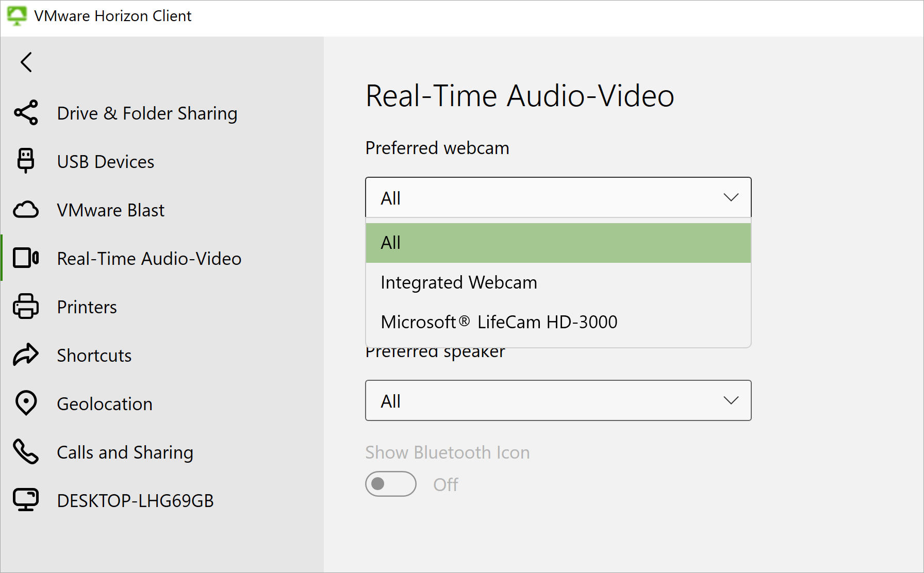Open USB Devices settings
Image resolution: width=924 pixels, height=573 pixels.
(162, 161)
